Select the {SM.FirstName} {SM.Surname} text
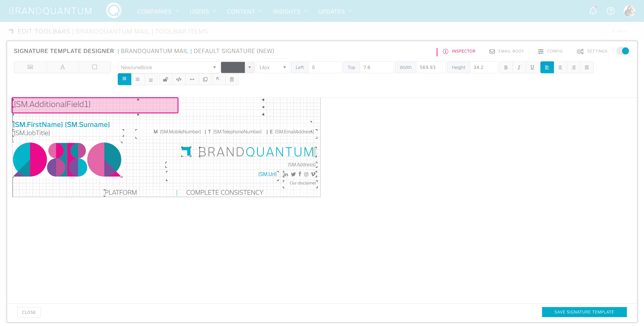This screenshot has width=644, height=326. [62, 124]
